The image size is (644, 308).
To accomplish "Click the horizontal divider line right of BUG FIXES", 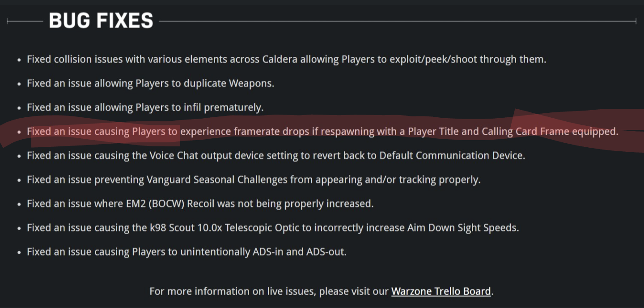I will click(x=398, y=21).
